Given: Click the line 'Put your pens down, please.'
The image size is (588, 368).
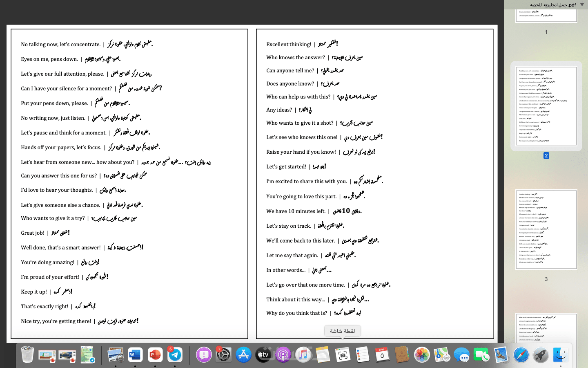Looking at the screenshot, I should pyautogui.click(x=54, y=103).
